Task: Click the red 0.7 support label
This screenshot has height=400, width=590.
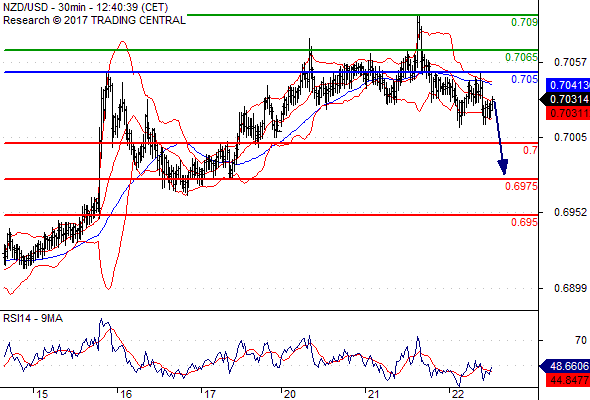Action: click(x=530, y=150)
